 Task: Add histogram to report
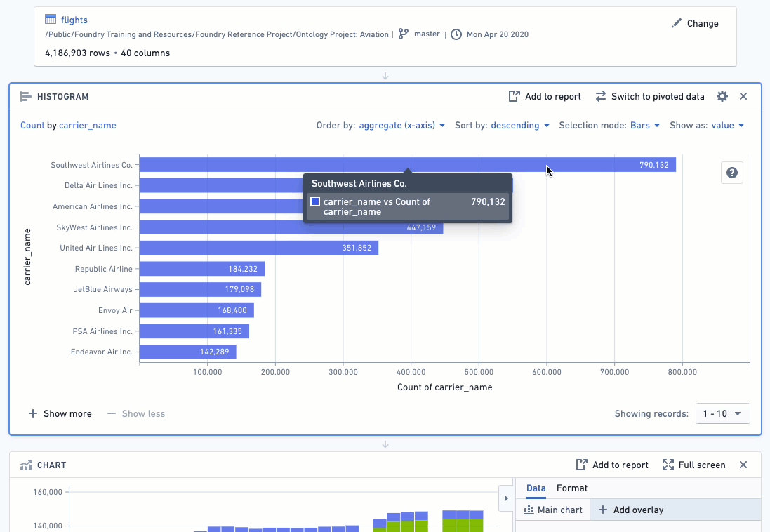click(545, 96)
